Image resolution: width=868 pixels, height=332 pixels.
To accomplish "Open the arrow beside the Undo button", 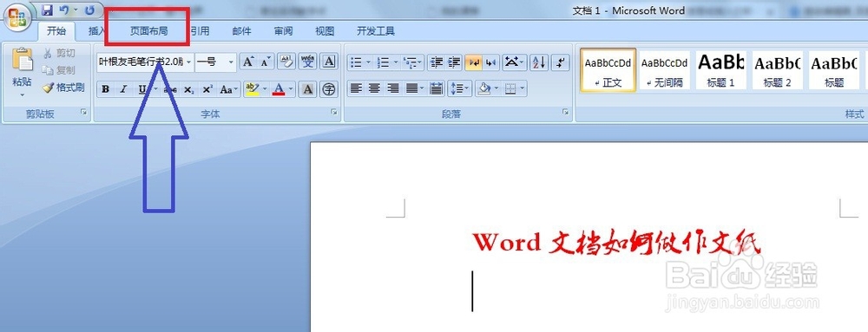I will (76, 10).
